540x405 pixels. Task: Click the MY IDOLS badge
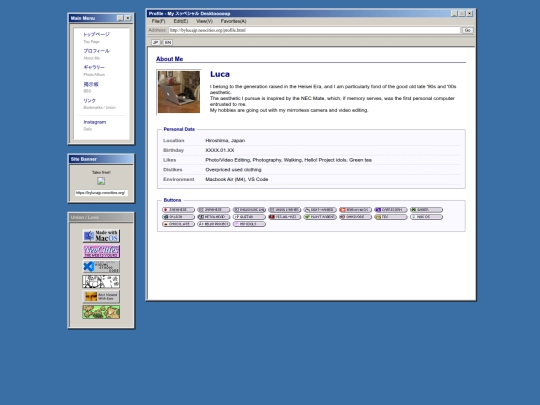click(249, 224)
